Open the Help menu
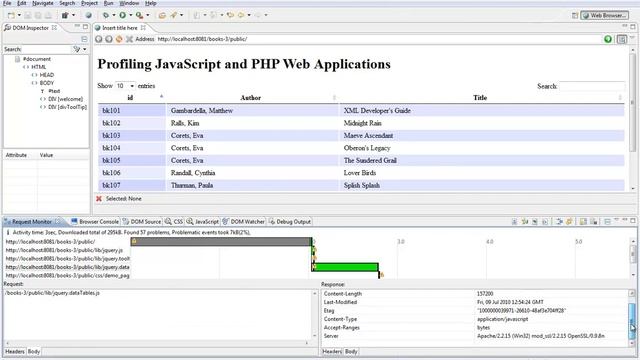 pos(151,3)
